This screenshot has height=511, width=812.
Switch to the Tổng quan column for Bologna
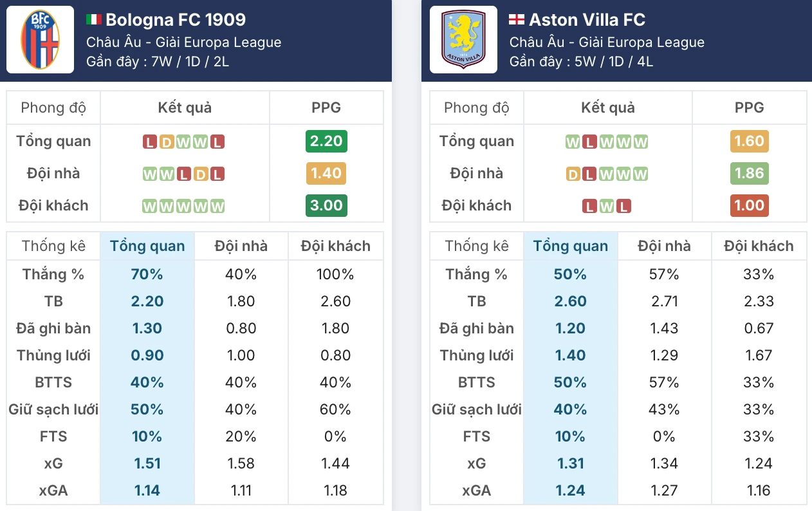coord(147,246)
